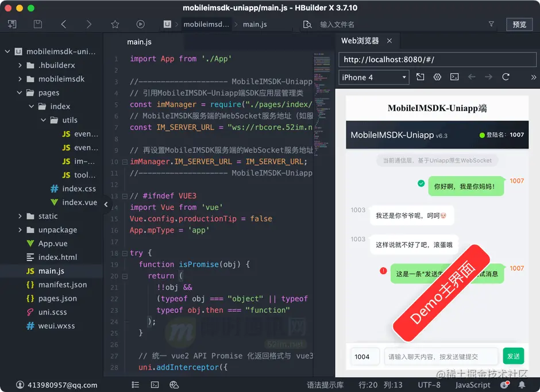
Task: Click the filter funnel icon in toolbar
Action: tap(491, 24)
